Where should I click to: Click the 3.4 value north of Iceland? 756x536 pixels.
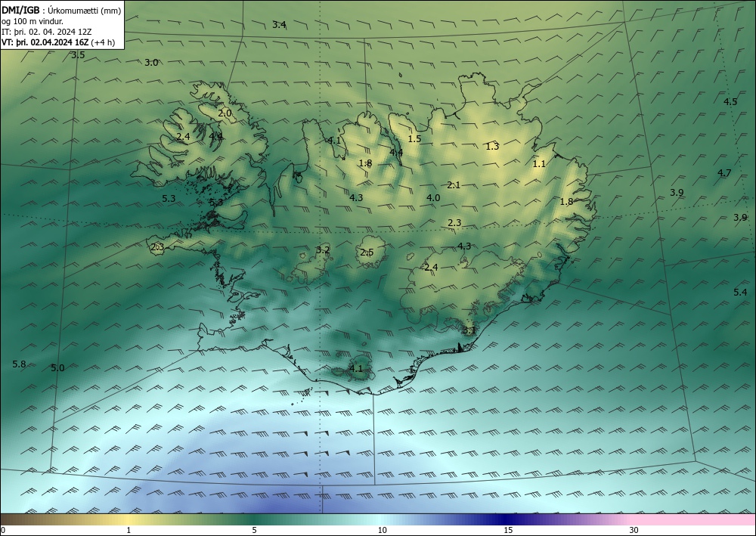(279, 25)
